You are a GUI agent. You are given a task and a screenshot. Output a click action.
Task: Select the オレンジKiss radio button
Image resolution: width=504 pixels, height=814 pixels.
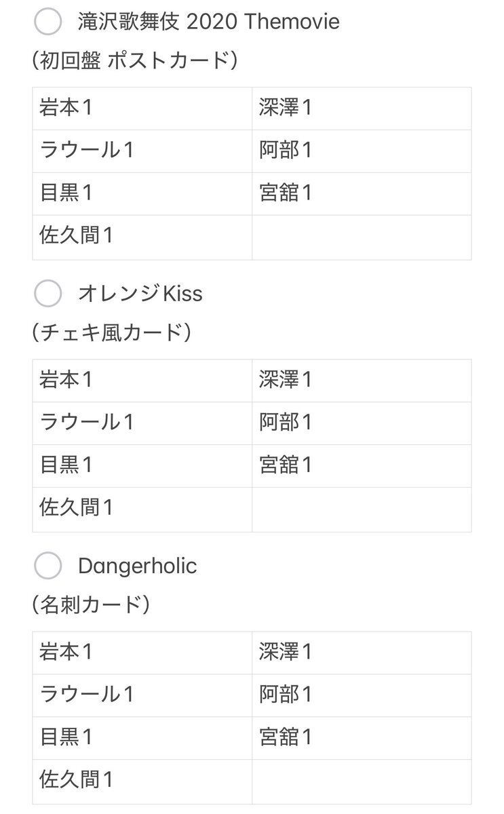[x=47, y=294]
